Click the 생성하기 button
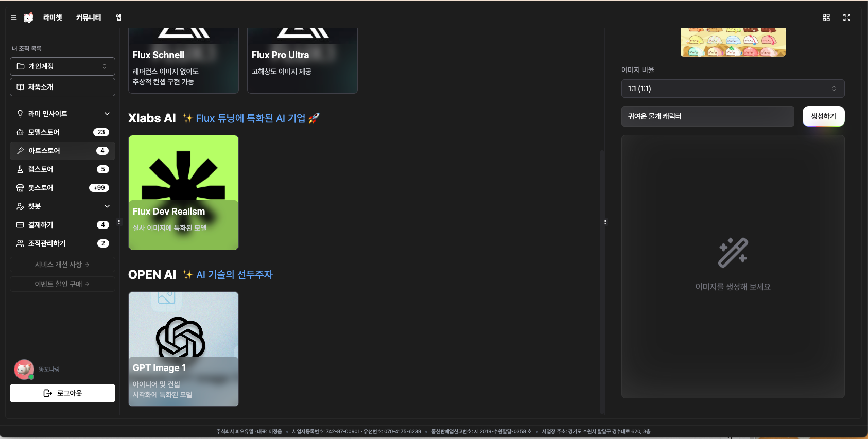 point(824,116)
